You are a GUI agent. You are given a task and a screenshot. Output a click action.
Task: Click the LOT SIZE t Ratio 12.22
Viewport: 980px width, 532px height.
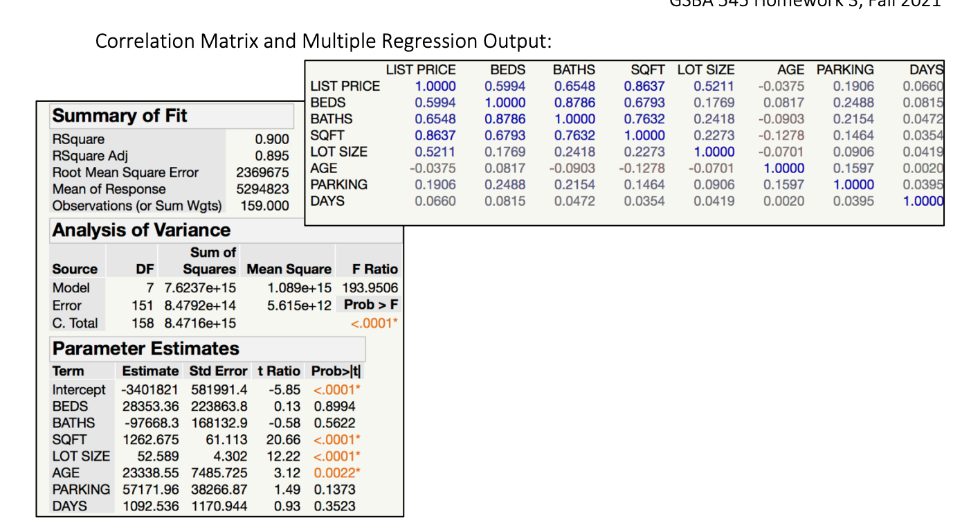click(283, 456)
